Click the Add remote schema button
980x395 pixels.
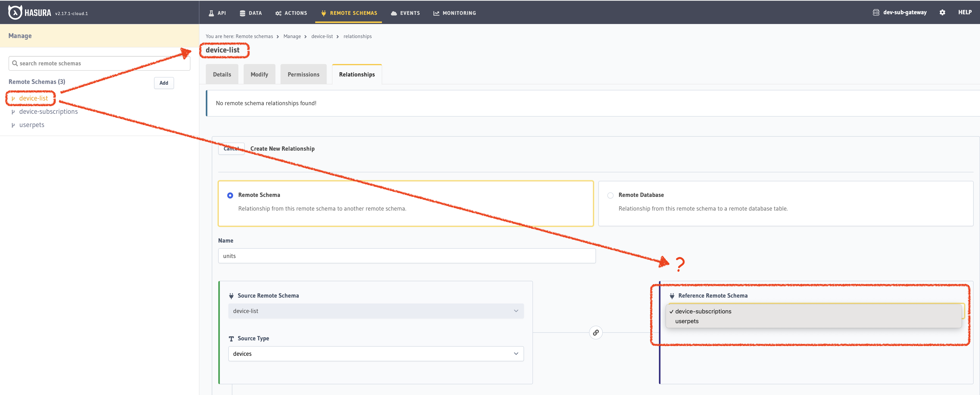tap(164, 83)
